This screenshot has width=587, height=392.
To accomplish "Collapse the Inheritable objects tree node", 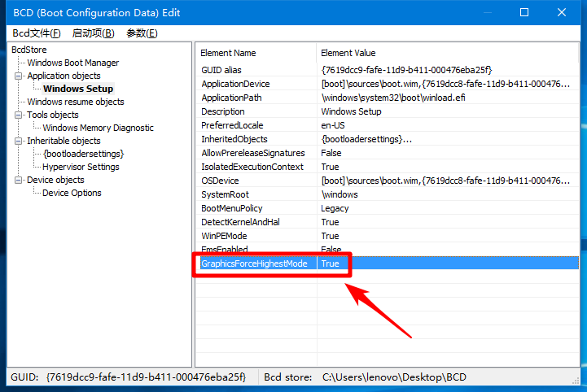I will (20, 141).
